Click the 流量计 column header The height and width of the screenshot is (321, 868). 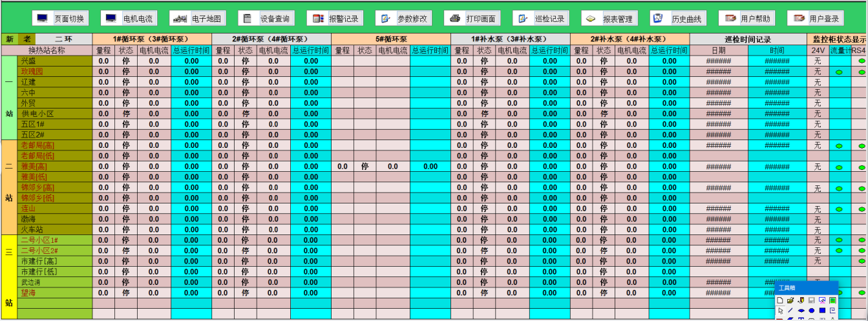coord(840,50)
